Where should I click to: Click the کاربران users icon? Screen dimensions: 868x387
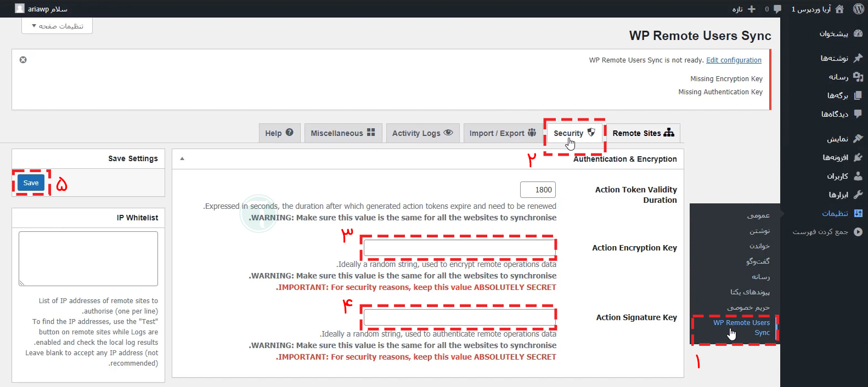pos(858,176)
